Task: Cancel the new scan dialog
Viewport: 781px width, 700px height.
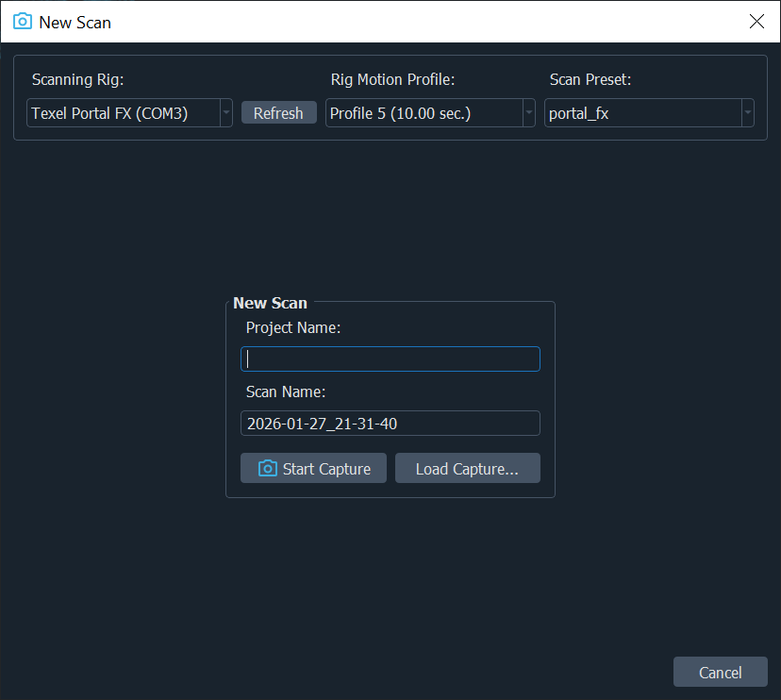Action: click(720, 673)
